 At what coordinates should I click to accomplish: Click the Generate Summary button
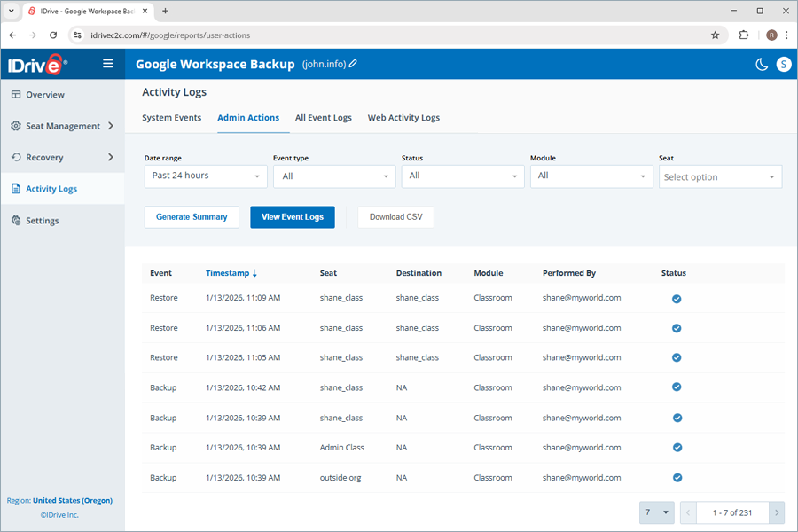[192, 216]
